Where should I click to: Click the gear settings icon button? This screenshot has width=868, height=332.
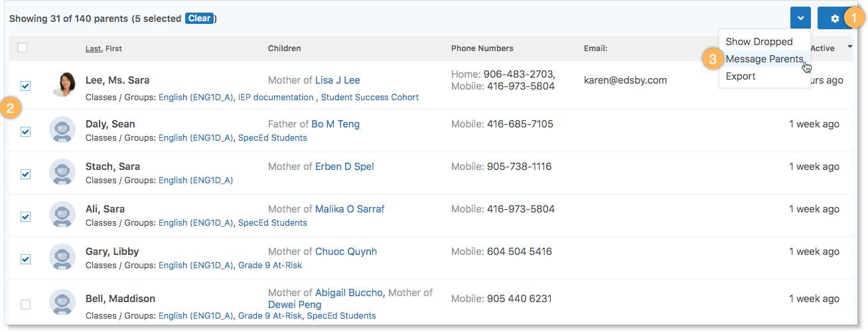(835, 19)
